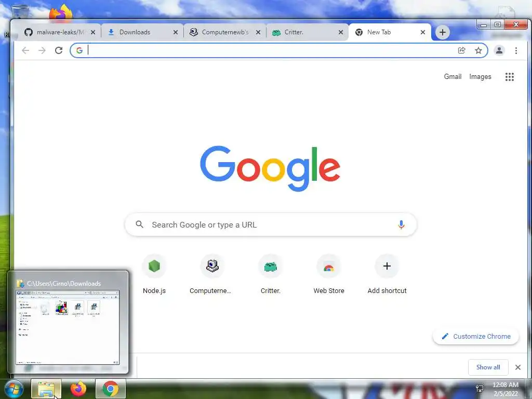This screenshot has width=532, height=399.
Task: Share this page icon in address bar
Action: (461, 50)
